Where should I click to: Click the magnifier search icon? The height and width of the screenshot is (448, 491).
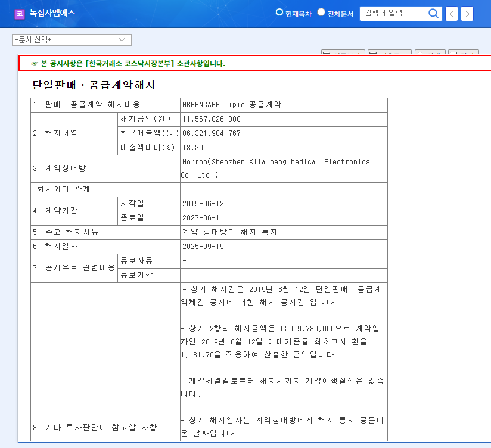[x=433, y=14]
